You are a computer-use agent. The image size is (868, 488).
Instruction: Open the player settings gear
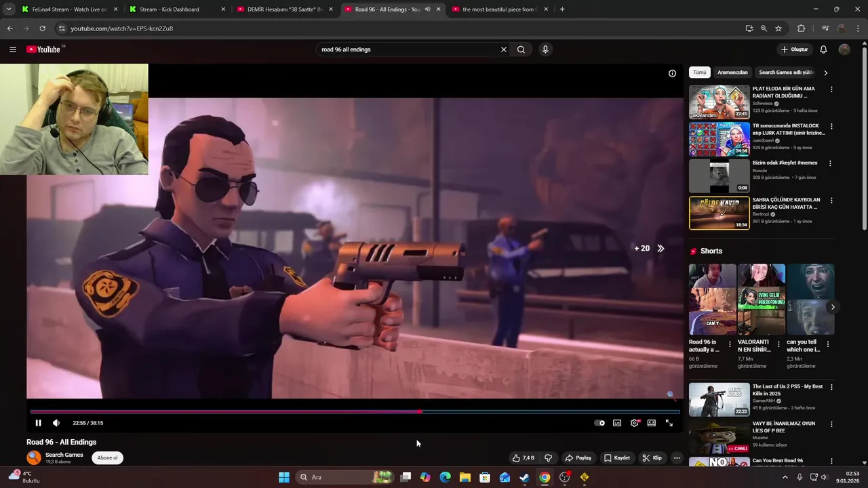[x=635, y=423]
